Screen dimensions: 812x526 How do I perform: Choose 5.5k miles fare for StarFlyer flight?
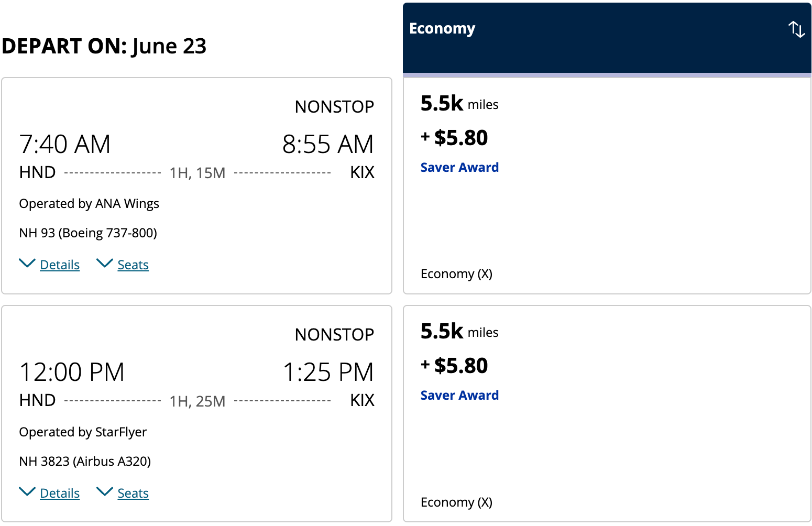[459, 332]
